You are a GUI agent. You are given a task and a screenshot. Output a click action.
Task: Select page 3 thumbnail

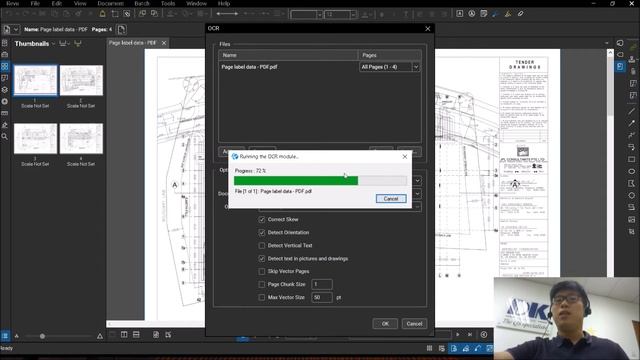tap(35, 139)
